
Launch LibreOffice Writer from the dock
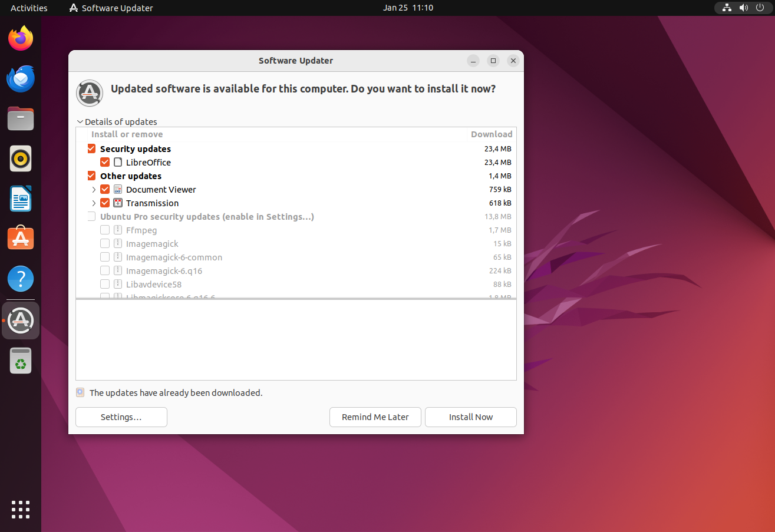(x=21, y=199)
